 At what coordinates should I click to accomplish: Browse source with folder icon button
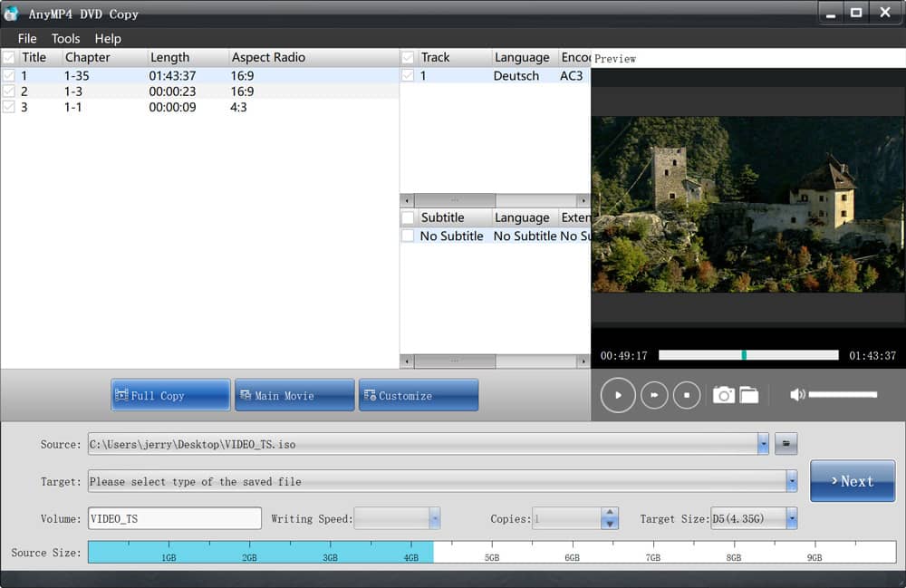point(786,444)
